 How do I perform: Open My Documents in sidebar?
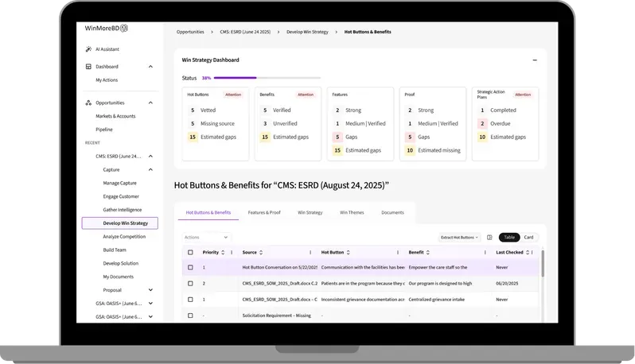(x=118, y=277)
